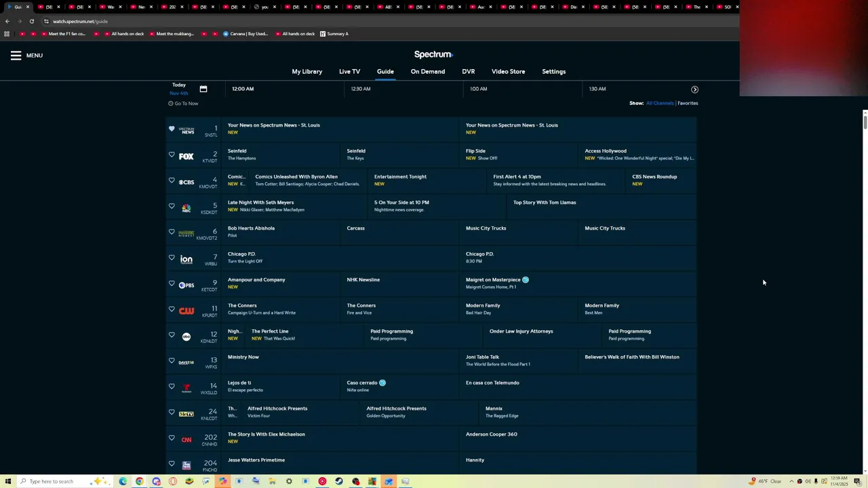Click the CBS channel logo
The width and height of the screenshot is (868, 488).
coord(186,182)
